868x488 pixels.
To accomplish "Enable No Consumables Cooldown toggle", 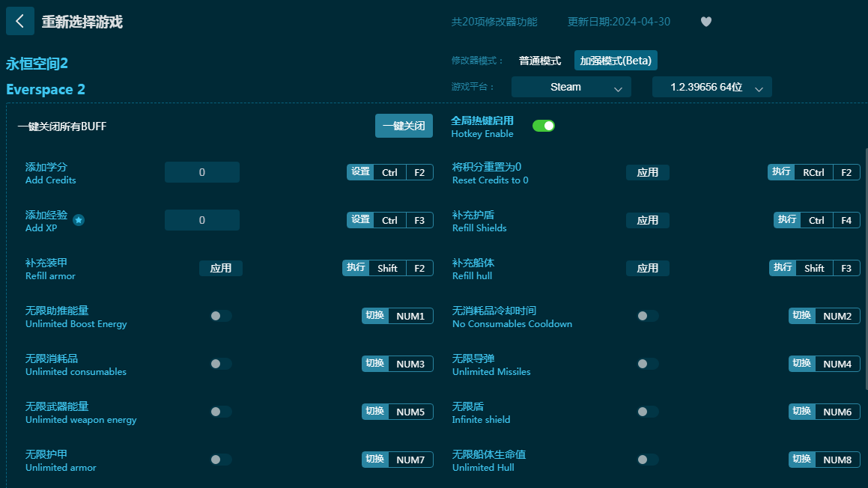I will [x=647, y=316].
